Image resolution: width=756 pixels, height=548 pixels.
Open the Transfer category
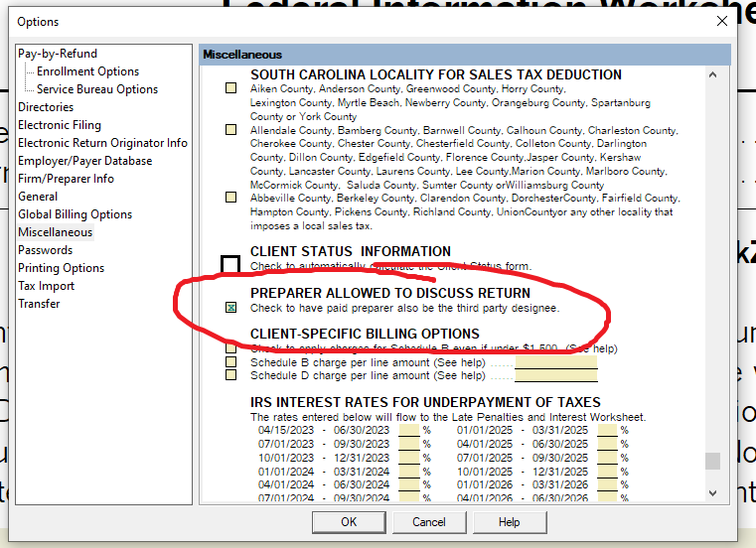pos(39,303)
